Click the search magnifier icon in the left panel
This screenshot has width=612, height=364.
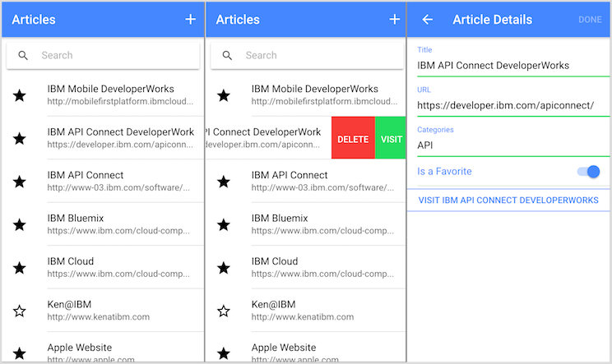[x=23, y=55]
